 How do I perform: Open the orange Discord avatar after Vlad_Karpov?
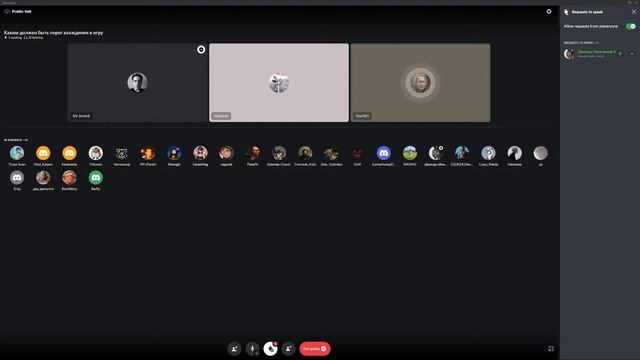(69, 153)
